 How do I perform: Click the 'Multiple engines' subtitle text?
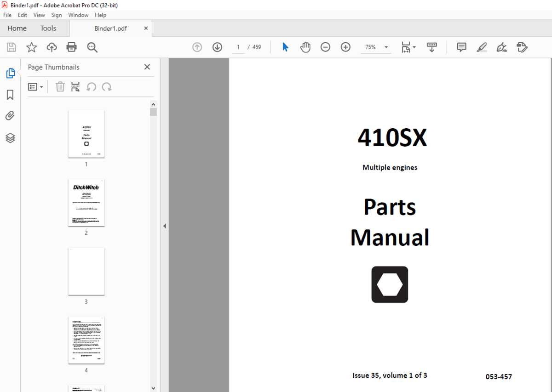coord(390,168)
